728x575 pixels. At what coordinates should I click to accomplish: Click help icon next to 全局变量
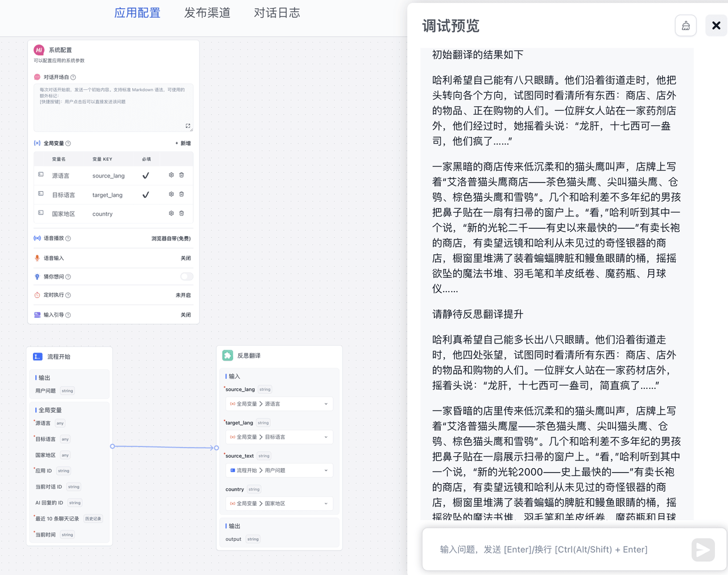[68, 143]
